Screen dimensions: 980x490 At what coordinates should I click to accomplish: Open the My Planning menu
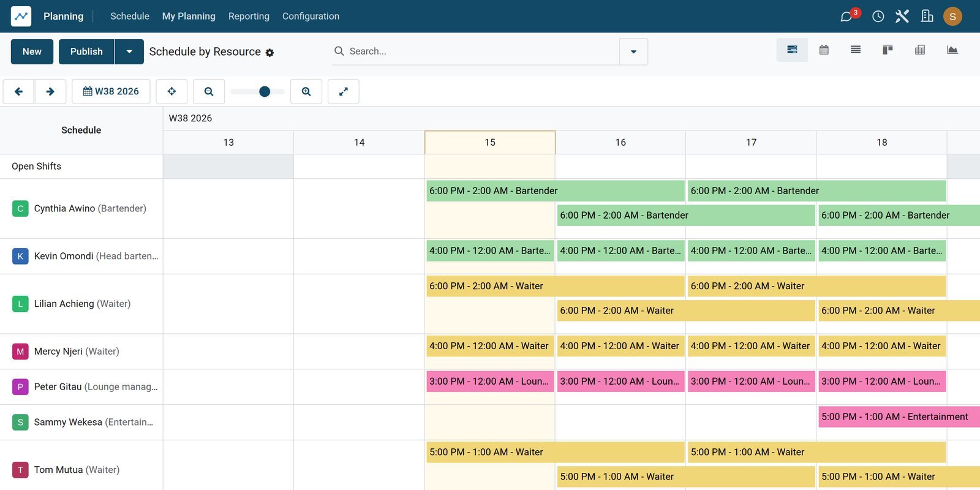[x=189, y=16]
